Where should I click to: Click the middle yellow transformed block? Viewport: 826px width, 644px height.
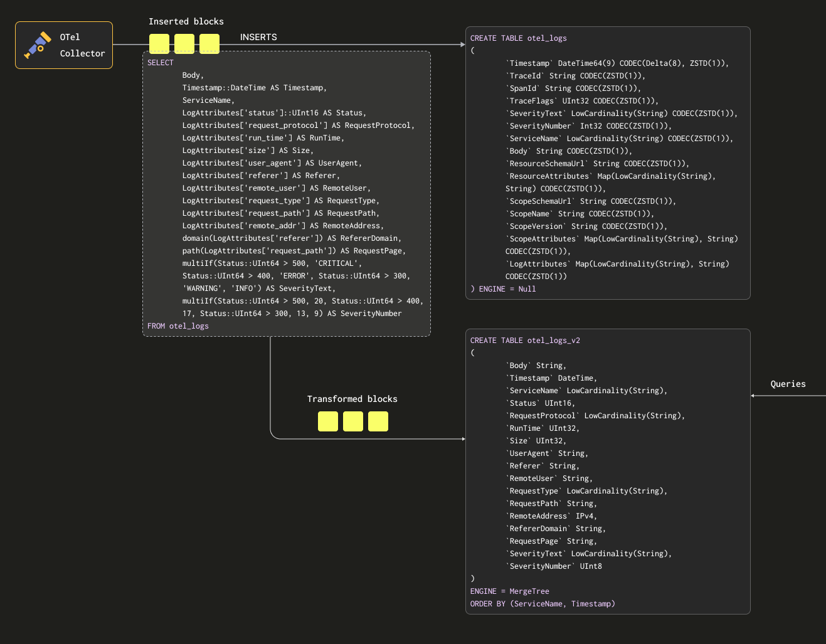click(353, 421)
